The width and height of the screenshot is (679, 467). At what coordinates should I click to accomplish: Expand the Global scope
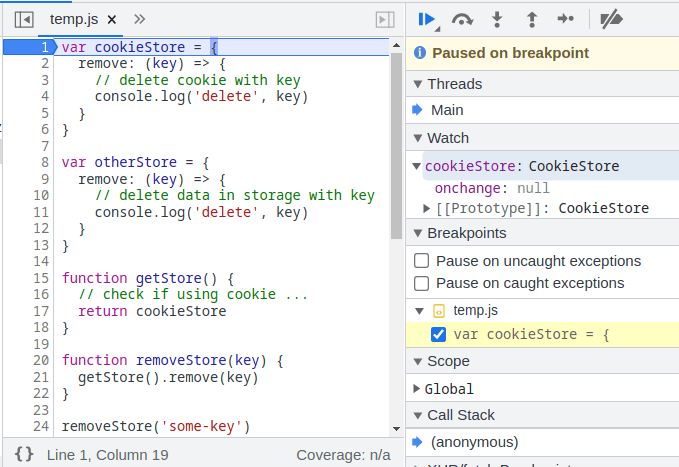tap(417, 389)
